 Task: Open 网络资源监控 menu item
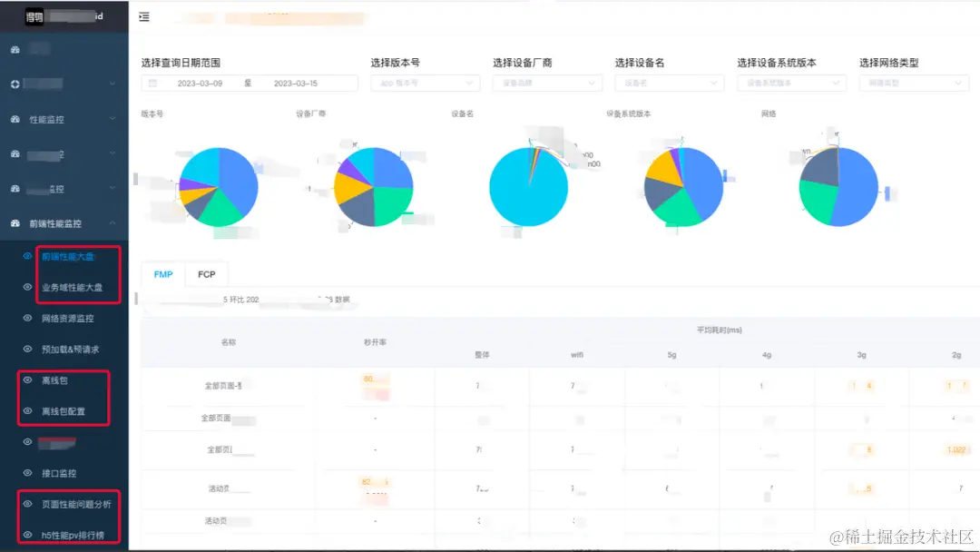click(67, 318)
